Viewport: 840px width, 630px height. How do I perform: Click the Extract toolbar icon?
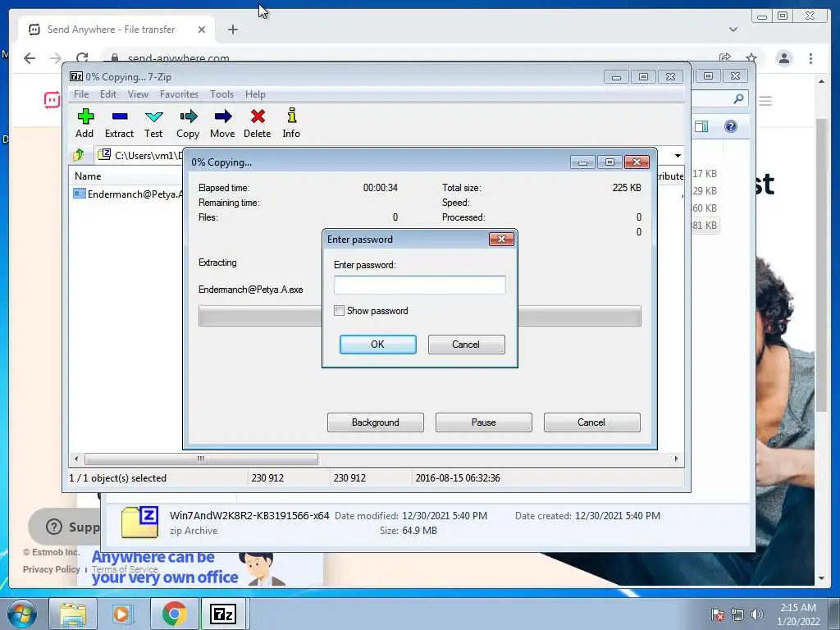point(119,123)
